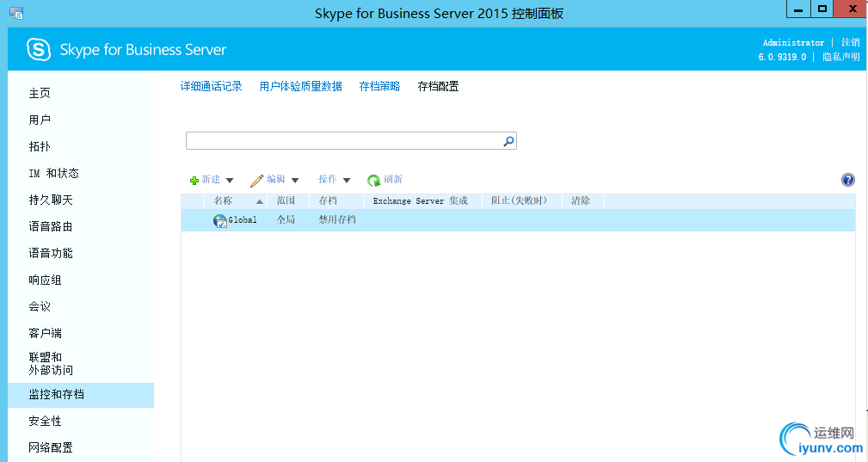Click the title bar application icon

coord(16,13)
